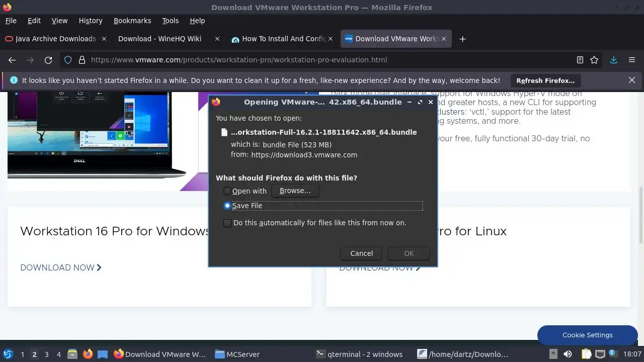Open a new tab with plus button
The width and height of the screenshot is (644, 362).
pos(462,39)
